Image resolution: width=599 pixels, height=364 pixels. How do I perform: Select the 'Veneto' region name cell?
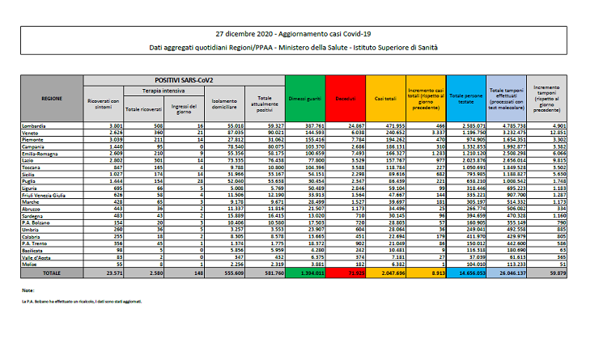tap(31, 133)
